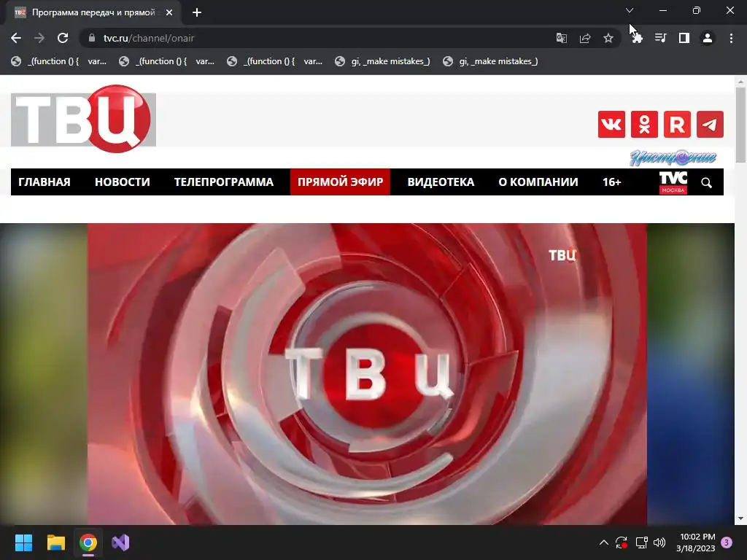Open the Telegram channel icon
The width and height of the screenshot is (747, 560).
pyautogui.click(x=710, y=124)
